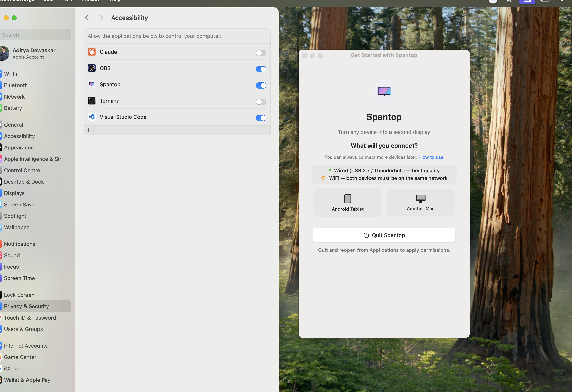Select Spotlight in the sidebar
This screenshot has height=392, width=572.
(35, 216)
